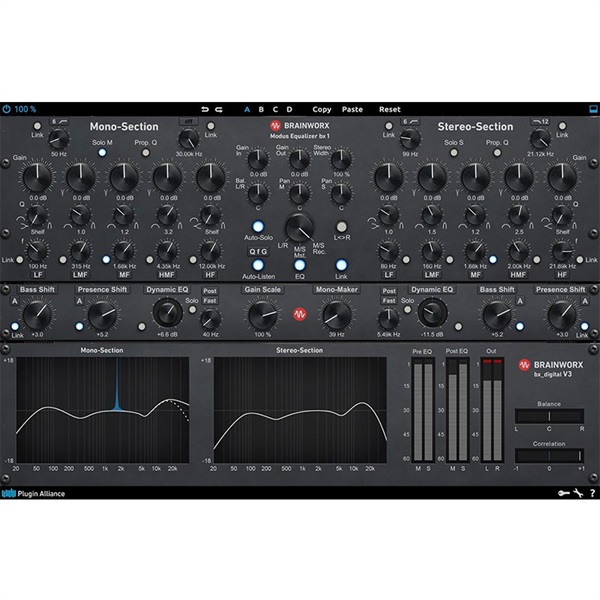Click the wrench settings icon
Screen dimensions: 600x600
coord(577,493)
